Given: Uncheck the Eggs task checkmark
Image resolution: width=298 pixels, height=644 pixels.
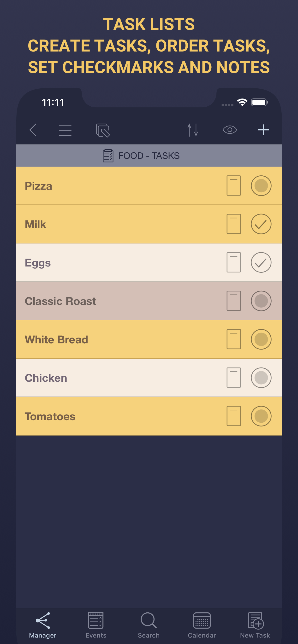Looking at the screenshot, I should tap(261, 262).
